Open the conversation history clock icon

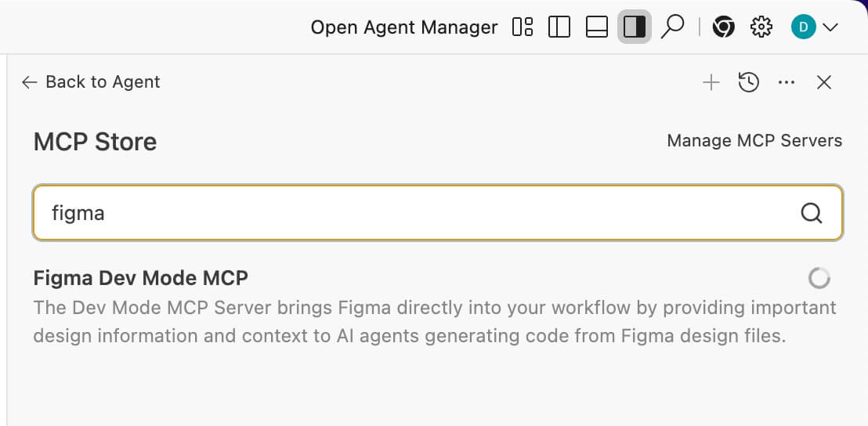[749, 82]
